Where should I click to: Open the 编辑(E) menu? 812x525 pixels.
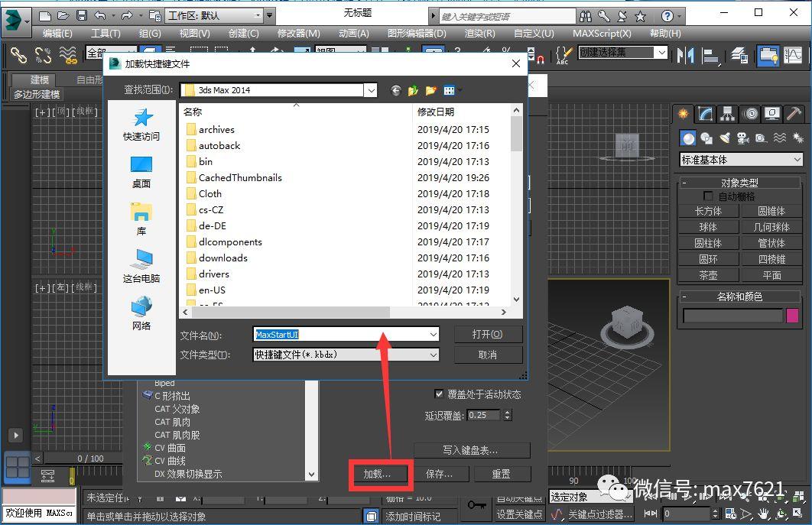coord(57,33)
